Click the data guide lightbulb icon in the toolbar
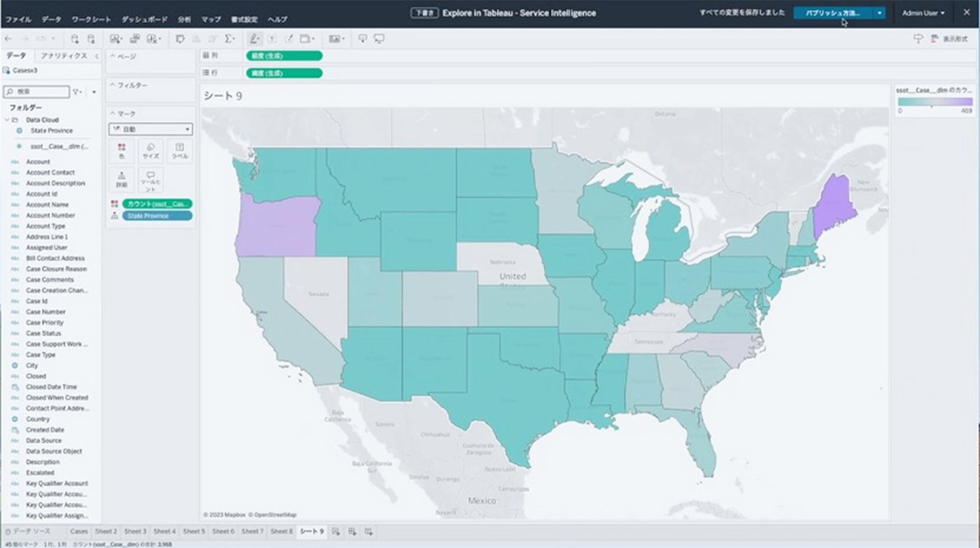This screenshot has height=548, width=980. pyautogui.click(x=918, y=39)
